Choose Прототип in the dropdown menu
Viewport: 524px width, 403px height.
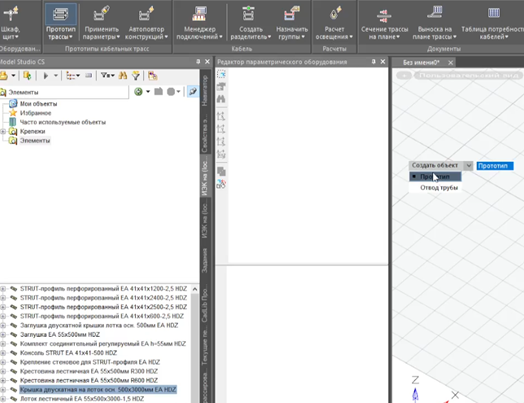pyautogui.click(x=435, y=176)
